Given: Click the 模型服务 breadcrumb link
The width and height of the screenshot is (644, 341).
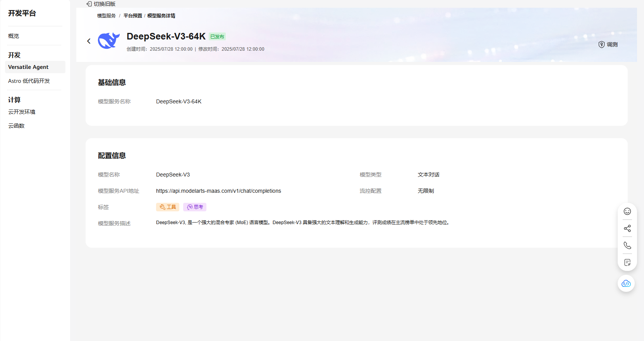Looking at the screenshot, I should 106,16.
